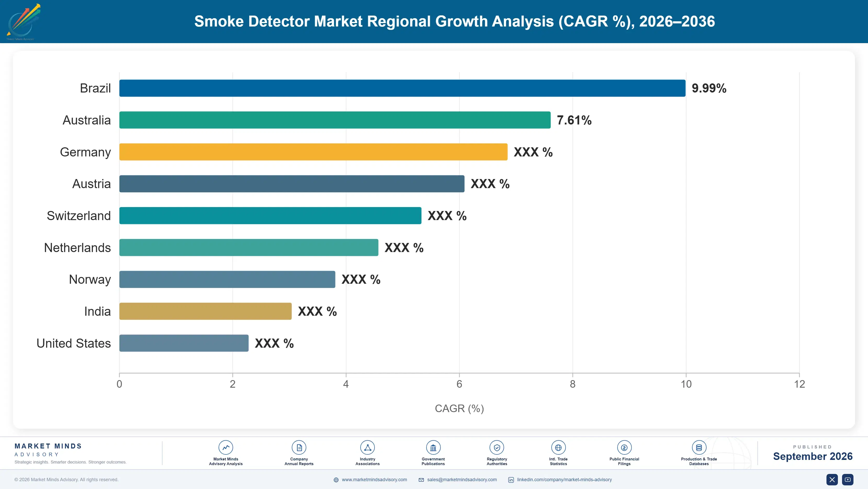Click the Public Financial Filings icon
This screenshot has height=489, width=868.
click(624, 447)
